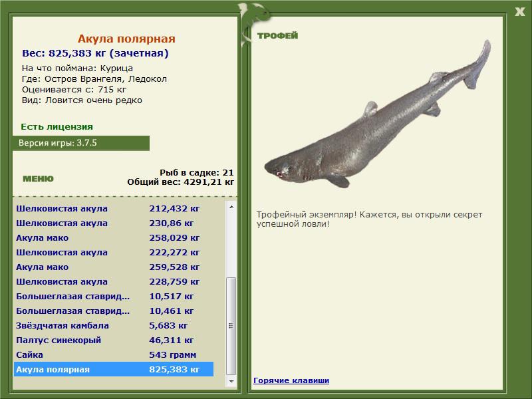This screenshot has height=399, width=532.
Task: Select Большеглазая ставрида 10,461 кг row
Action: 114,311
